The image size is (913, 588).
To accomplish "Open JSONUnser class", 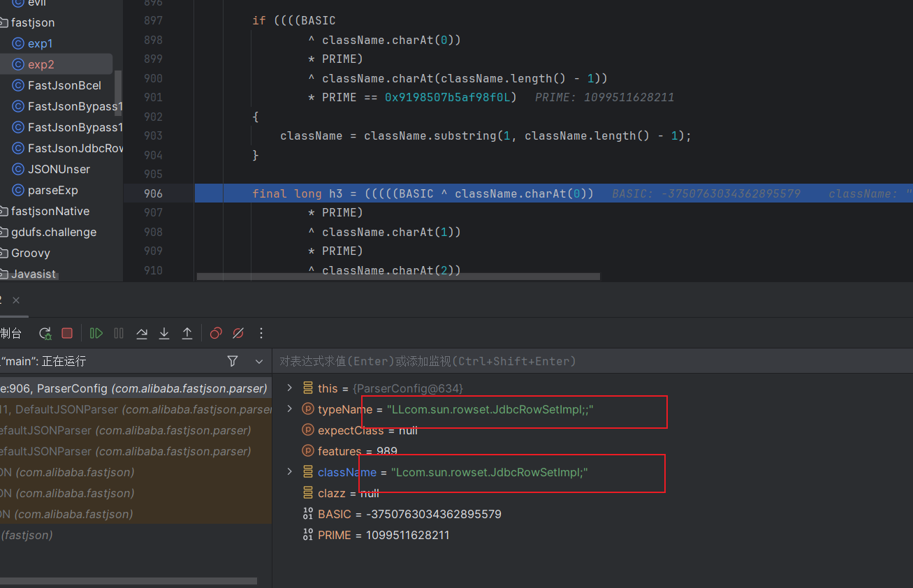I will 59,169.
